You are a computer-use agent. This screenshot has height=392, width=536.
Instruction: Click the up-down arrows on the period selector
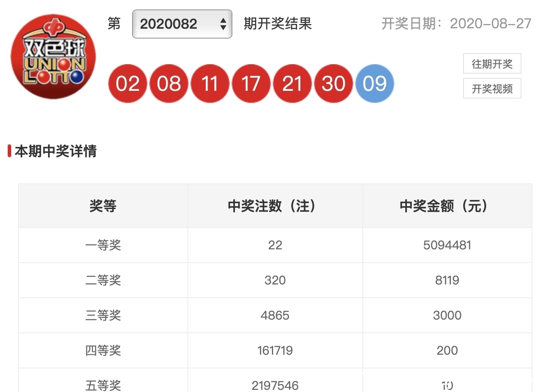tap(223, 24)
